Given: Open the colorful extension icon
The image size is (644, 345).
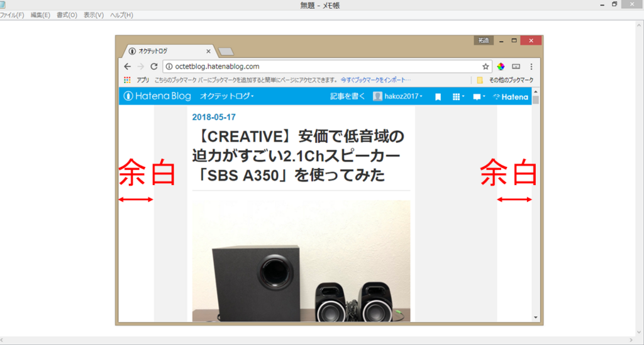Looking at the screenshot, I should pyautogui.click(x=501, y=67).
